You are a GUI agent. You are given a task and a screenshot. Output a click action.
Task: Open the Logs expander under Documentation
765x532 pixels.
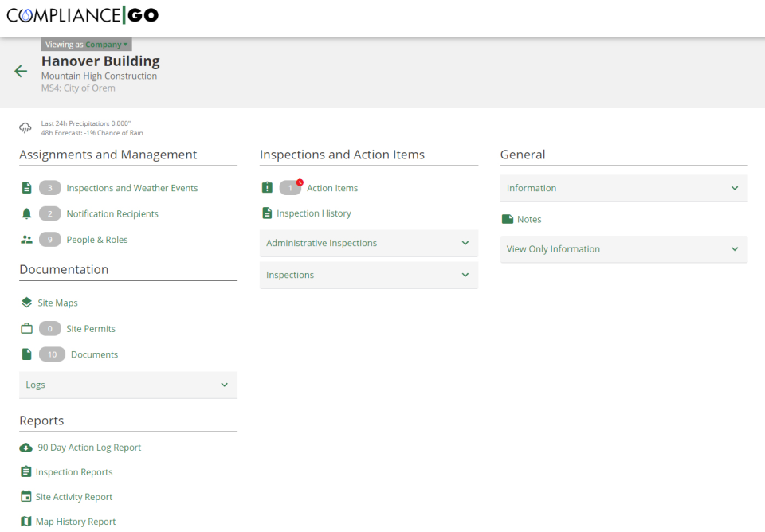tap(127, 385)
